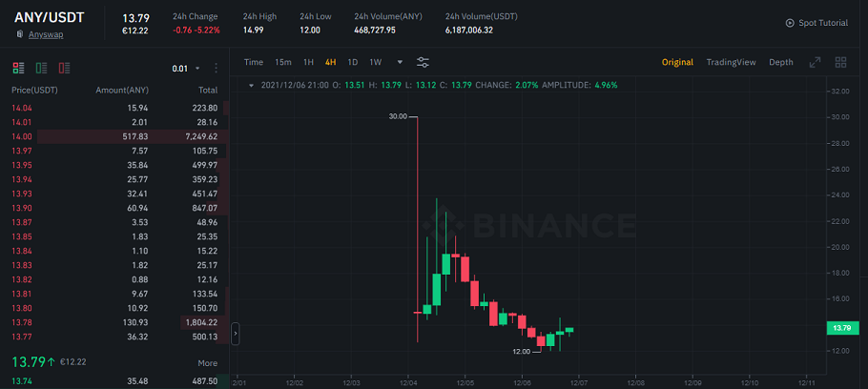Open the 0.01 price precision dropdown
Viewport: 868px width, 389px height.
click(x=185, y=69)
